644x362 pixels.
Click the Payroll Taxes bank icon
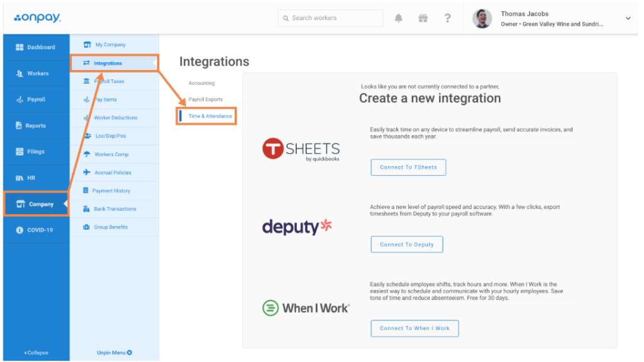(x=86, y=81)
